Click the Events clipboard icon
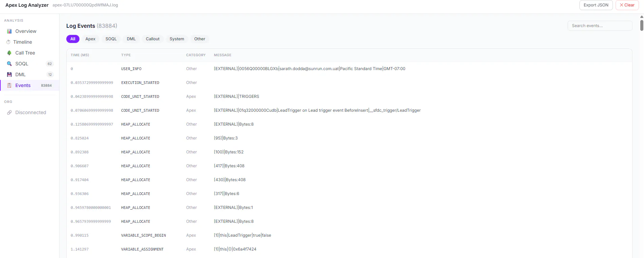 coord(9,85)
